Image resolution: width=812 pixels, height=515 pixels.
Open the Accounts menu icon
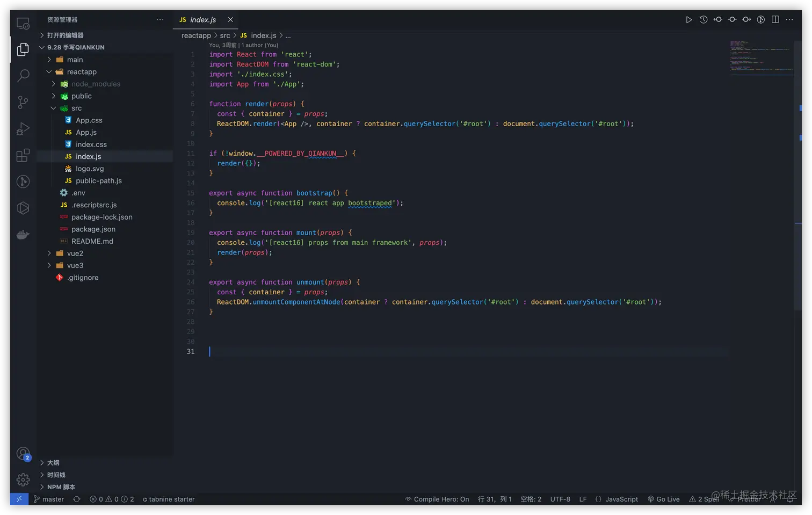(x=23, y=454)
